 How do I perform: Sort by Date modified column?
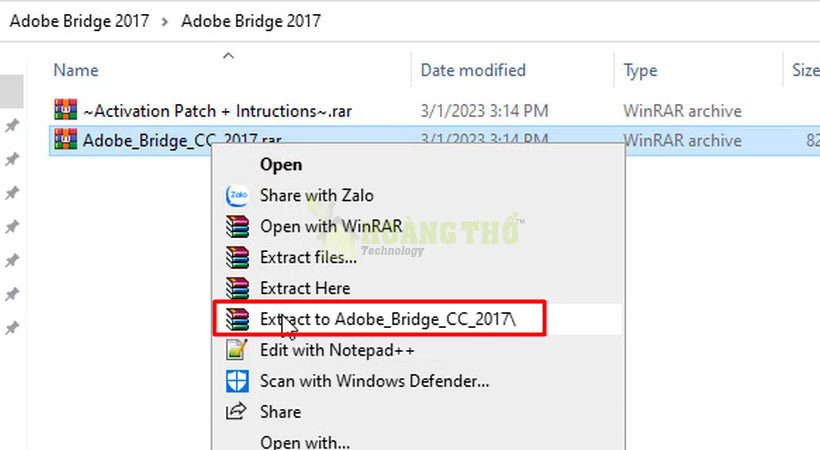click(473, 70)
